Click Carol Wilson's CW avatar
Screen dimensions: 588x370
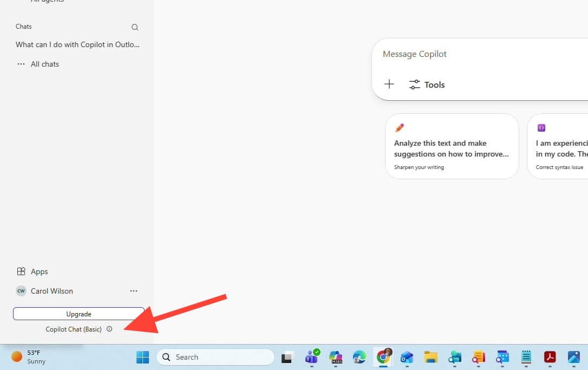[21, 291]
